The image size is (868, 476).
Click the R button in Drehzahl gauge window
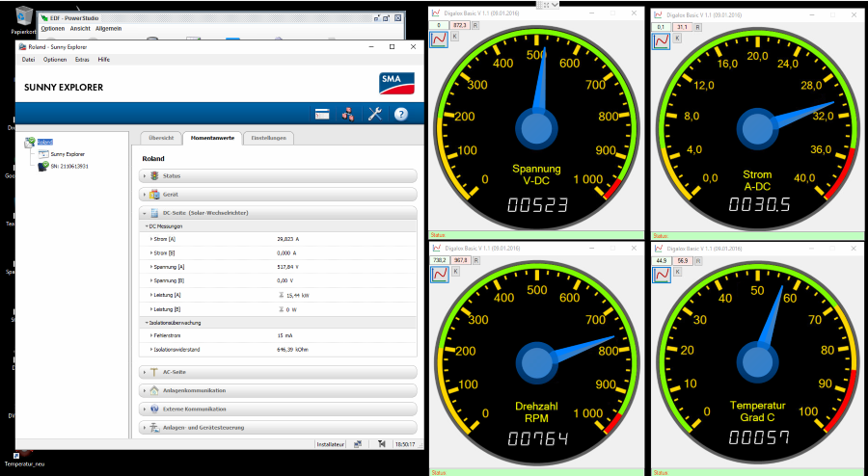click(476, 260)
